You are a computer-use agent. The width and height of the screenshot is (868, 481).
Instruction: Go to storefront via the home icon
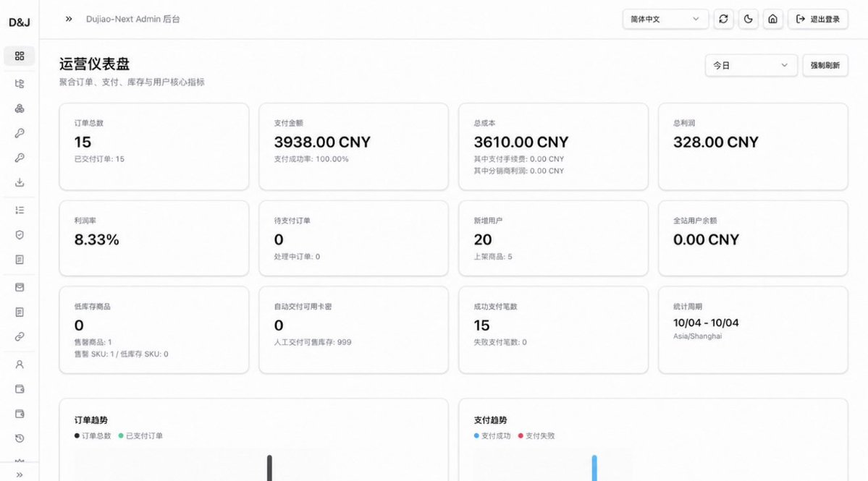(x=772, y=19)
